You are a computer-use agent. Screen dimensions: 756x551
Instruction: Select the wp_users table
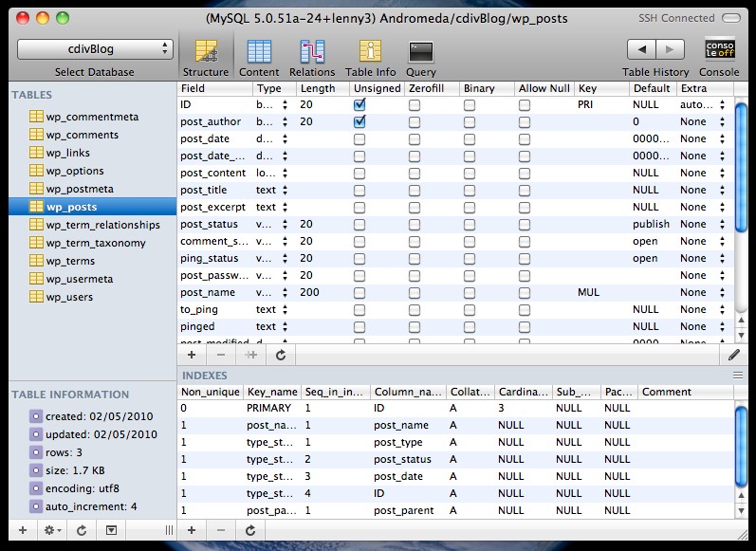point(93,297)
